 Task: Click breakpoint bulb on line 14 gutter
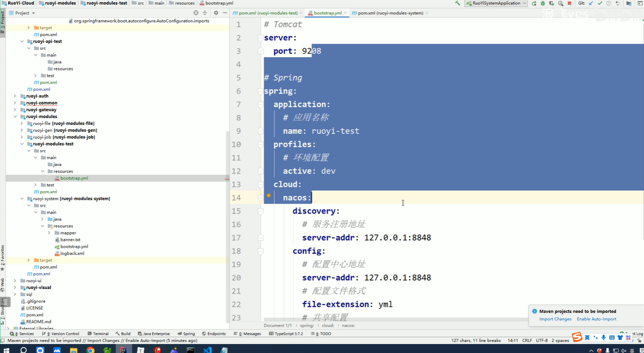(268, 196)
